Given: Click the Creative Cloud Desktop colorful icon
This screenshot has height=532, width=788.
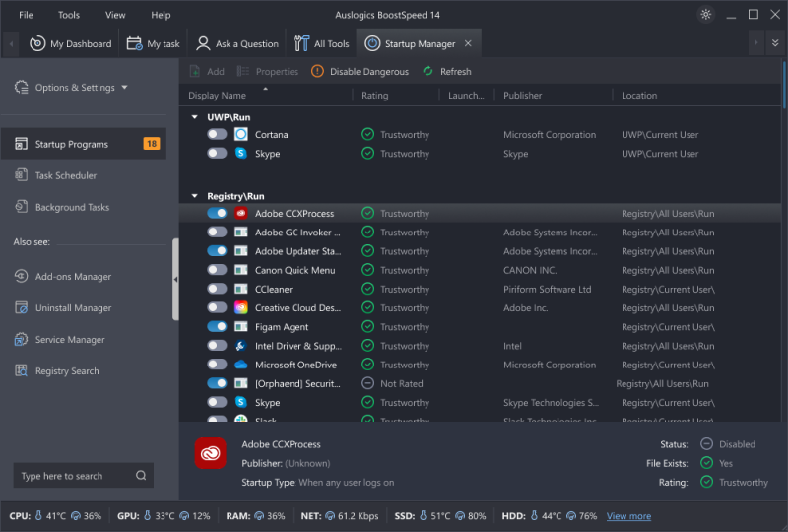Looking at the screenshot, I should click(241, 307).
